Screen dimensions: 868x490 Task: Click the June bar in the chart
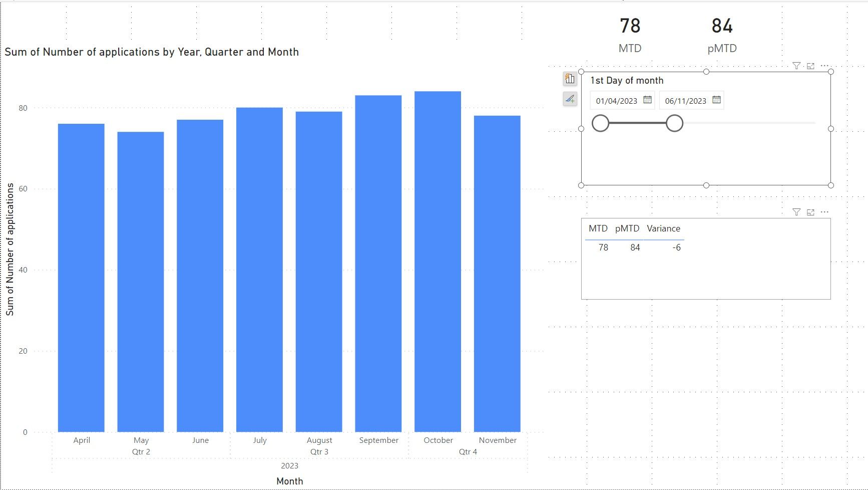point(200,276)
